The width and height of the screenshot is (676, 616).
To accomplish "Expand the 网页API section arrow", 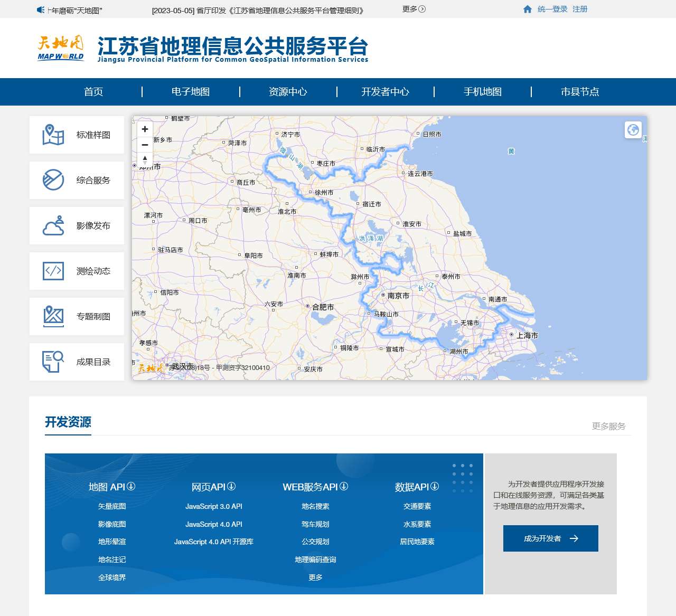I will coord(231,487).
